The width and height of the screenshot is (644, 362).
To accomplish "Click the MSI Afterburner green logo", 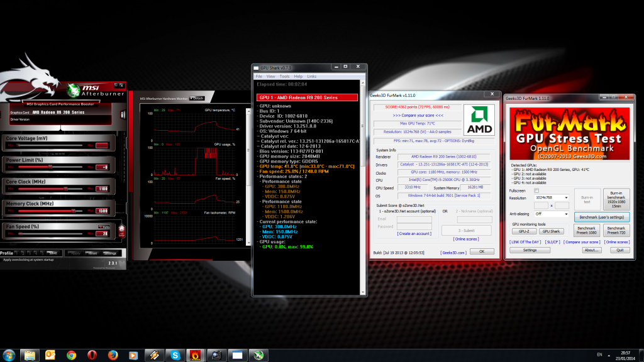I will [x=74, y=90].
